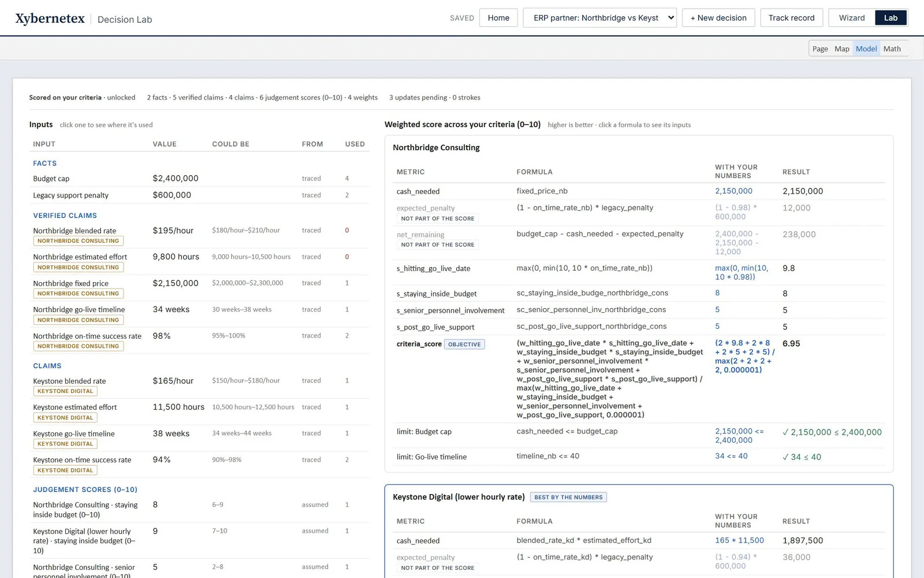
Task: Click the Northbridge expected_penalty formula
Action: [585, 208]
